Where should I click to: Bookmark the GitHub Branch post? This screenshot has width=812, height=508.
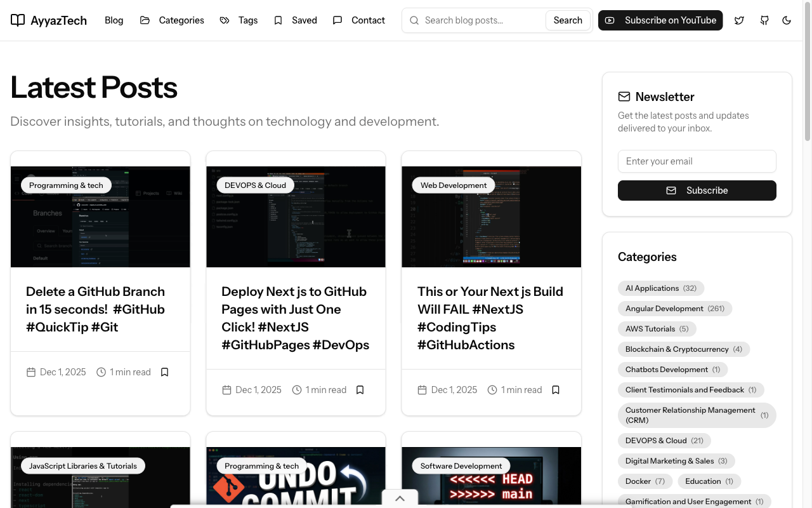click(x=164, y=371)
